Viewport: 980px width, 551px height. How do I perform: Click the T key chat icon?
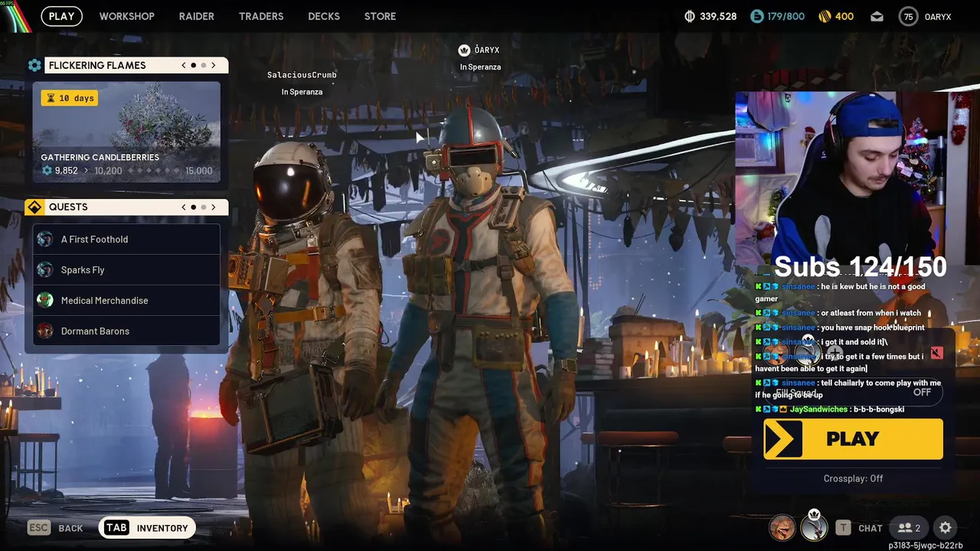[843, 527]
